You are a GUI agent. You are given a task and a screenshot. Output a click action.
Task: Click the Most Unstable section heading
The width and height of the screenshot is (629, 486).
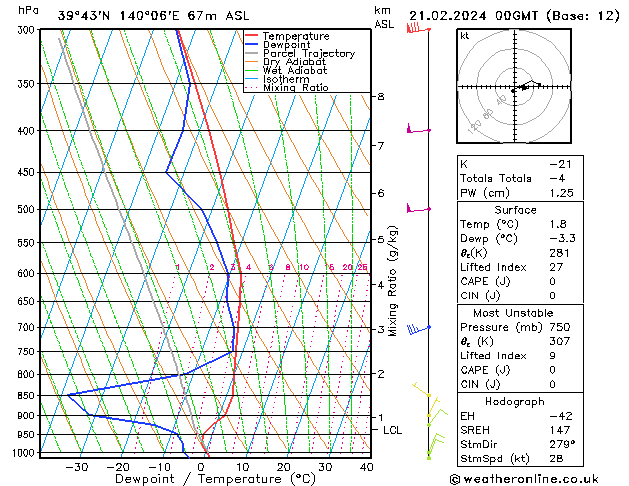click(513, 313)
